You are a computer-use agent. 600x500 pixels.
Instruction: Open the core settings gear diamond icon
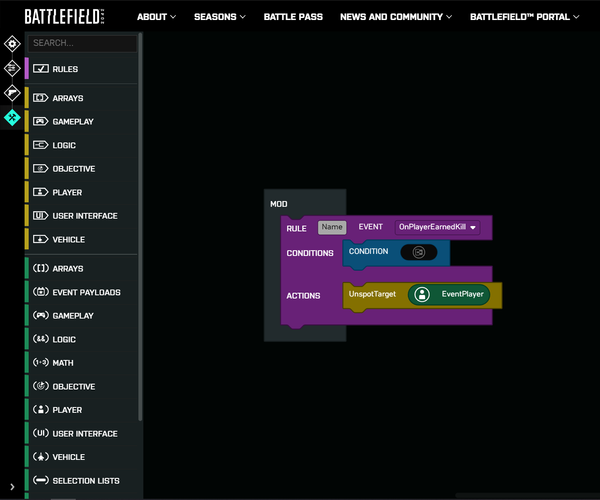[x=12, y=44]
